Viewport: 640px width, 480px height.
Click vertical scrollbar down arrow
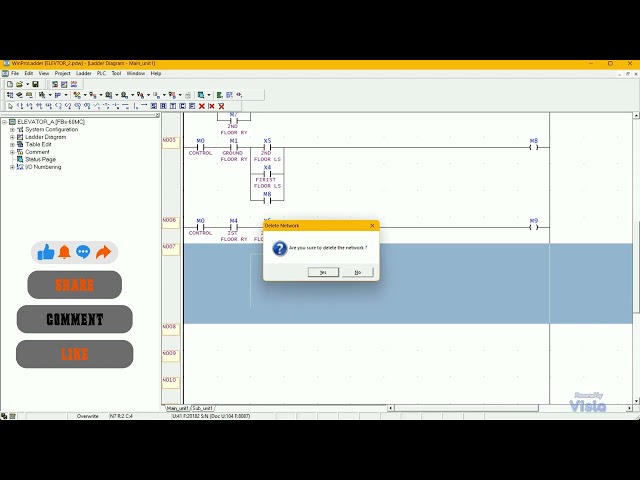636,401
